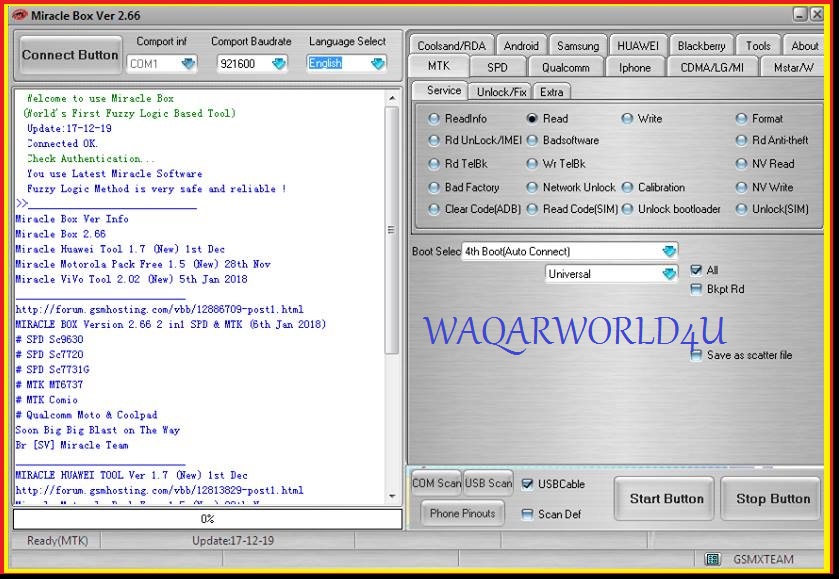Switch to the Android tab
The height and width of the screenshot is (579, 839).
521,45
